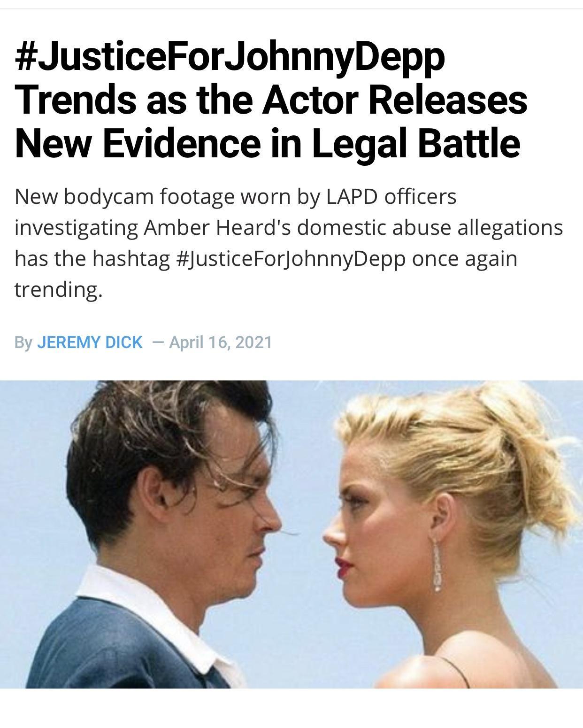Open author Jeremy Dick's profile link

pos(90,342)
